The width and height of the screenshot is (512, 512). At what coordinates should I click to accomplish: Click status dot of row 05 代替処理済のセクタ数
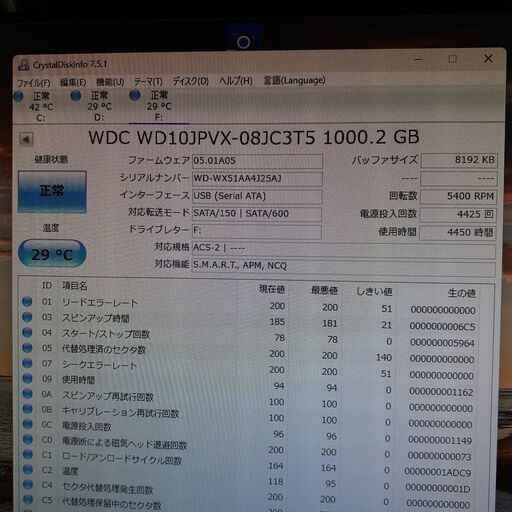pyautogui.click(x=27, y=348)
